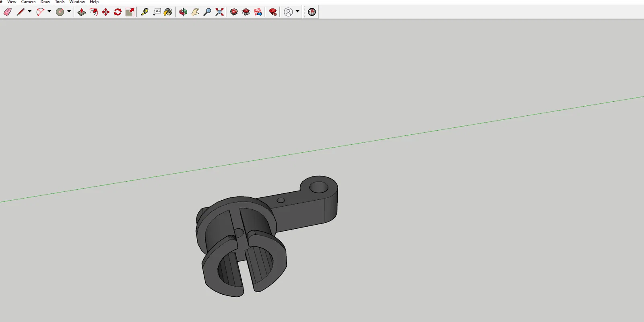This screenshot has width=644, height=322.
Task: Open the Help menu
Action: [x=94, y=2]
